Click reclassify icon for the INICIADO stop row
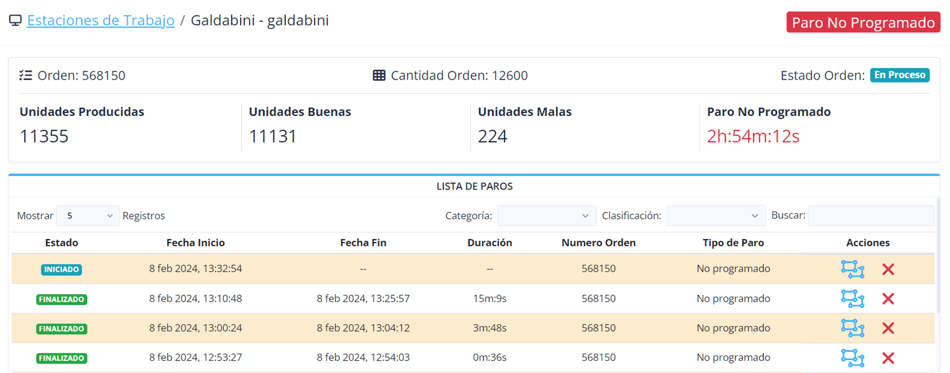The image size is (950, 373). [852, 269]
